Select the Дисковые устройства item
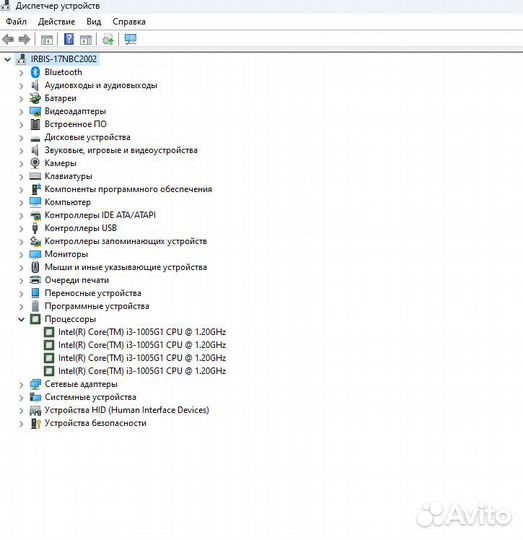Screen dimensions: 523x540 point(87,137)
